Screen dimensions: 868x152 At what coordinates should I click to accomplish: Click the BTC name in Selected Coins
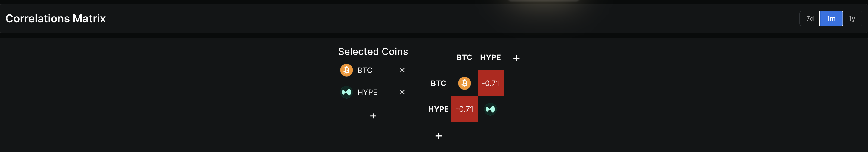[365, 71]
